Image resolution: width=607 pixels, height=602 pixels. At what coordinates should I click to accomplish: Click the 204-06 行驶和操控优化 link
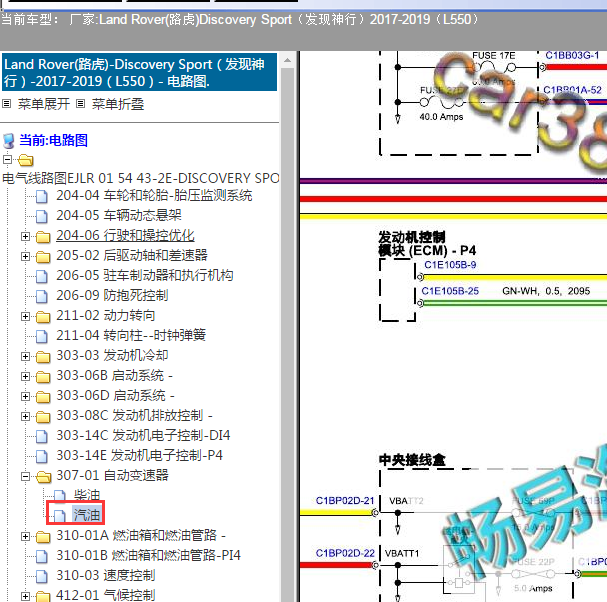click(125, 235)
